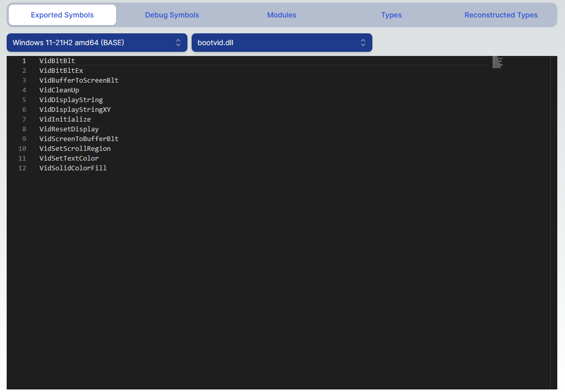Open the Modules tab
The image size is (565, 392).
point(281,15)
